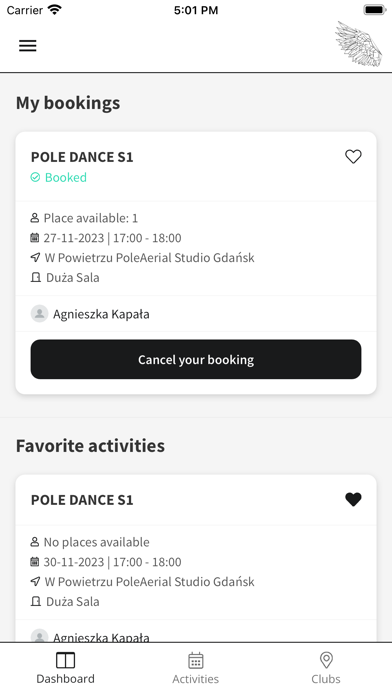The image size is (392, 696).
Task: Open W Powietrzu PoleAerial Studio in favorite card
Action: (150, 581)
